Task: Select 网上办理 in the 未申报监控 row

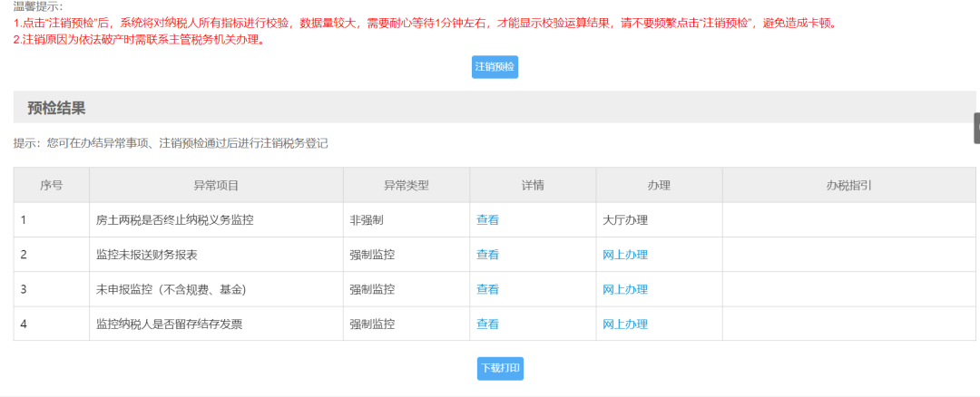Action: point(625,289)
